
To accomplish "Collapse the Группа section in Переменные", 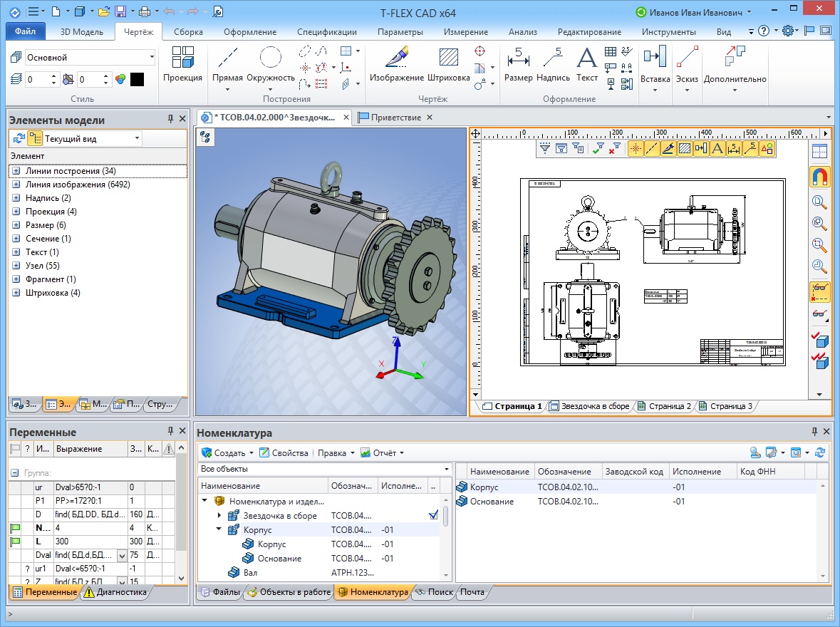I will [x=15, y=473].
